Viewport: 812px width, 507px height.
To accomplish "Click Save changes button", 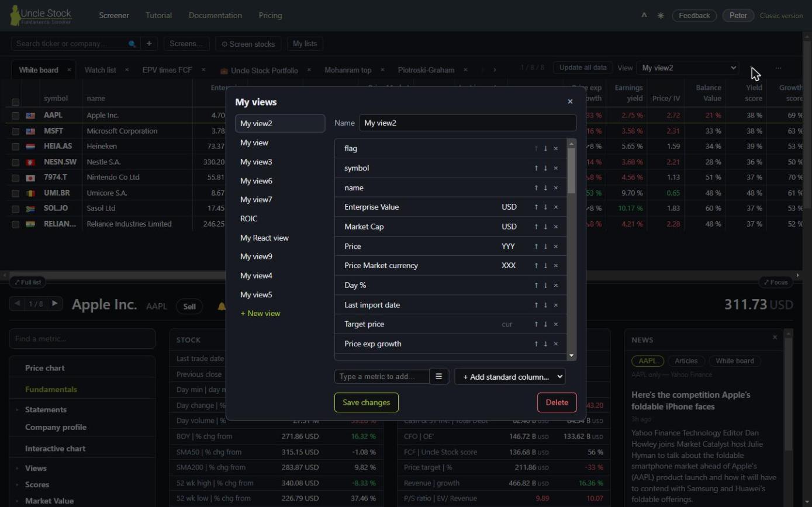I will (367, 402).
